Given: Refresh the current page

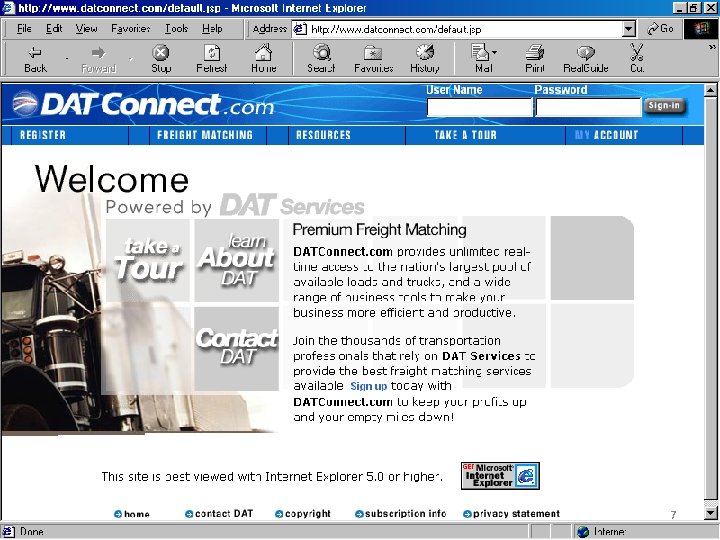Looking at the screenshot, I should click(212, 59).
